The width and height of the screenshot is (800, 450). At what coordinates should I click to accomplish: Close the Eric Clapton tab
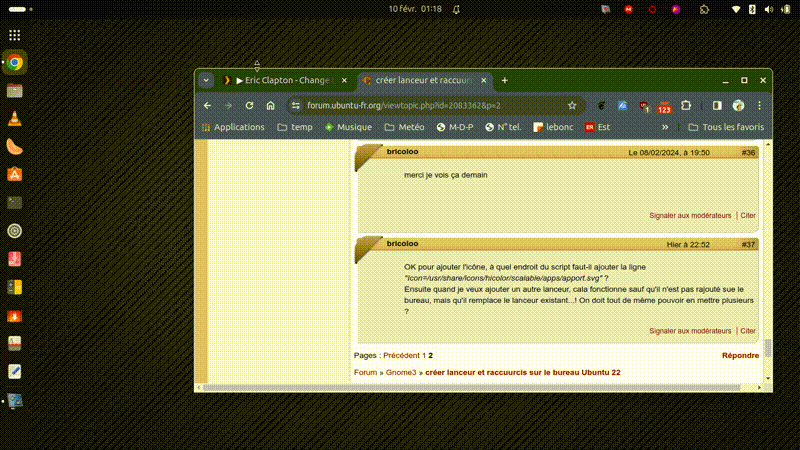[x=344, y=80]
